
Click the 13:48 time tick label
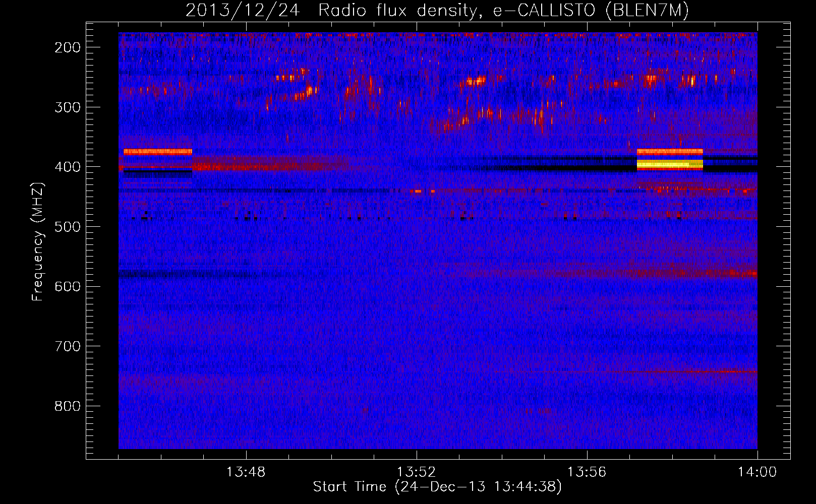coord(246,472)
